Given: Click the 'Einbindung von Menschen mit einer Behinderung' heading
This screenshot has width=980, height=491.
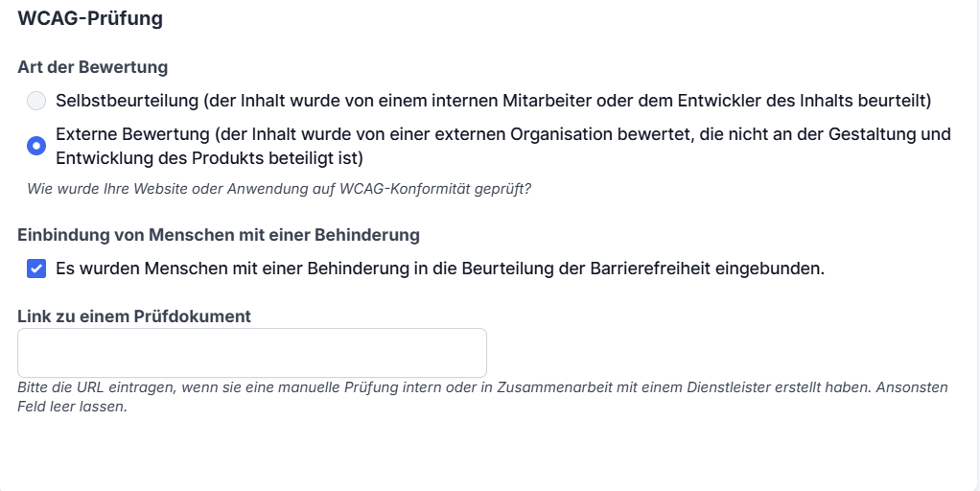Looking at the screenshot, I should (x=219, y=235).
